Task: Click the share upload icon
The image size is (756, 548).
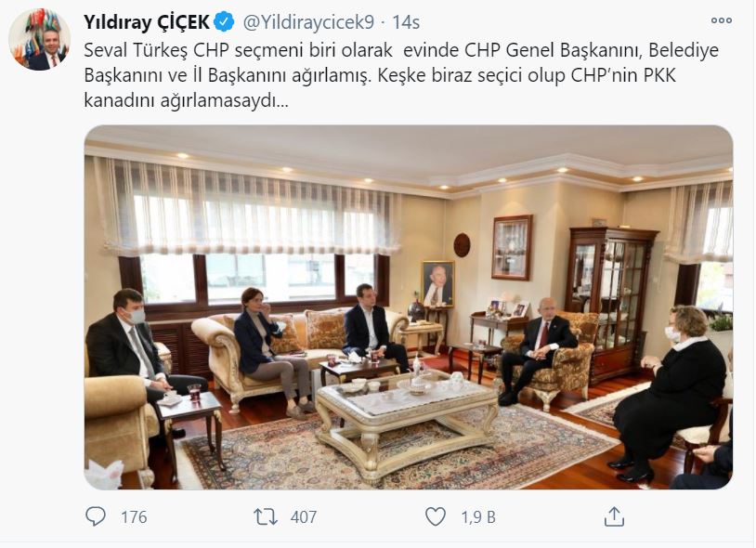Action: [x=614, y=516]
